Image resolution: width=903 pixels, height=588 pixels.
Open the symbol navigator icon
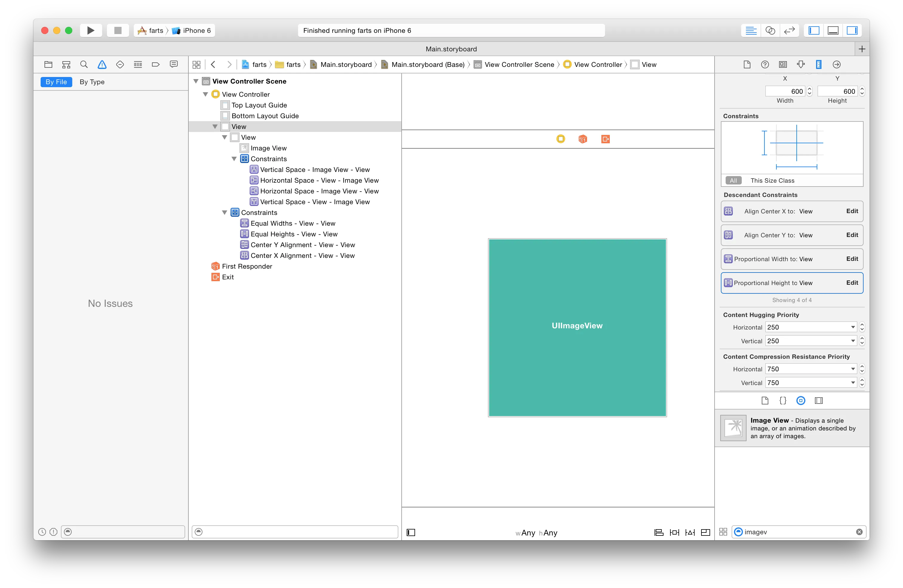pyautogui.click(x=66, y=64)
